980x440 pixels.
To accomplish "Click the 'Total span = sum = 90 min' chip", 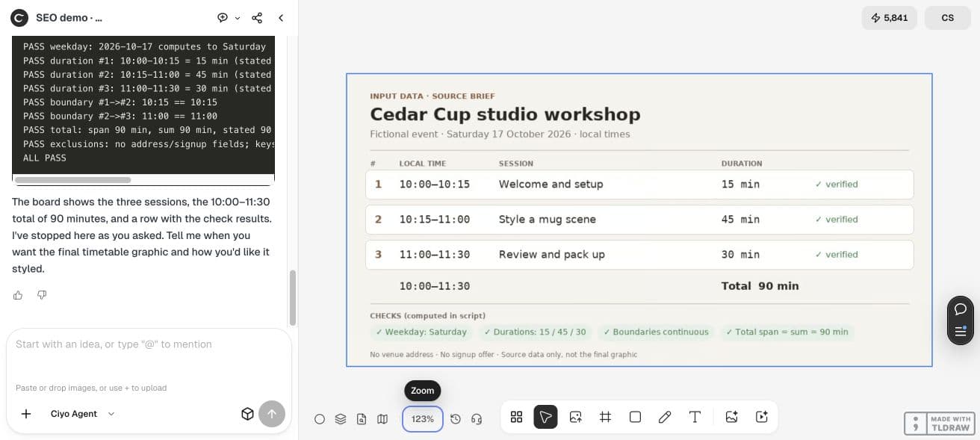I will pos(787,332).
